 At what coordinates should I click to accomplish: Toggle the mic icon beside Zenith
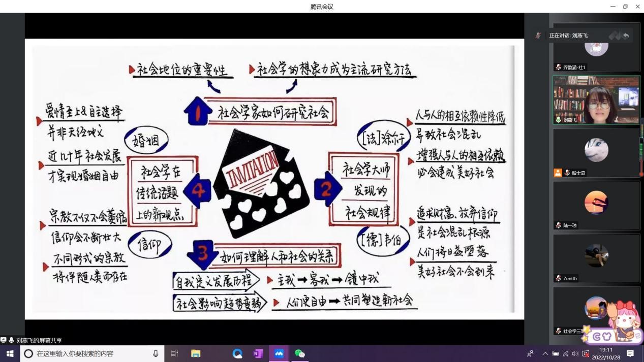559,278
